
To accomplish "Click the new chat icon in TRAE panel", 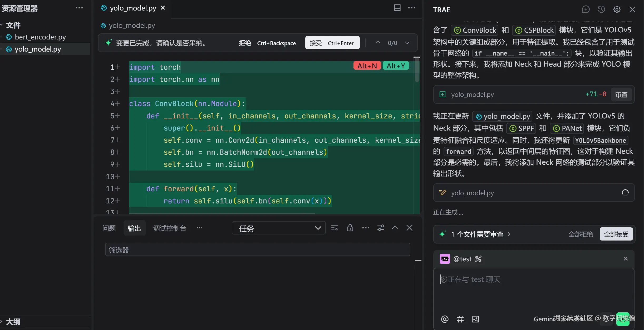I will click(x=586, y=9).
